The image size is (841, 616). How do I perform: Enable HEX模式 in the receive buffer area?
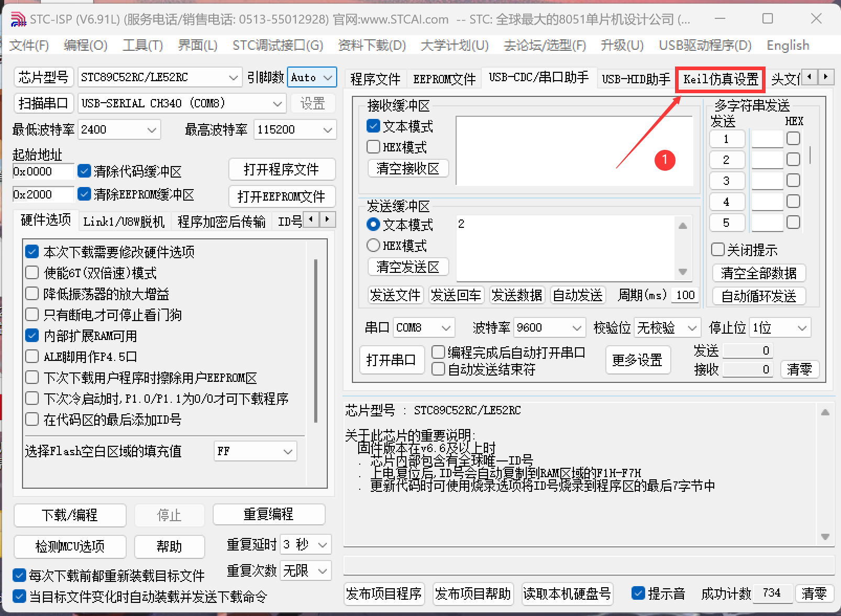[x=373, y=147]
